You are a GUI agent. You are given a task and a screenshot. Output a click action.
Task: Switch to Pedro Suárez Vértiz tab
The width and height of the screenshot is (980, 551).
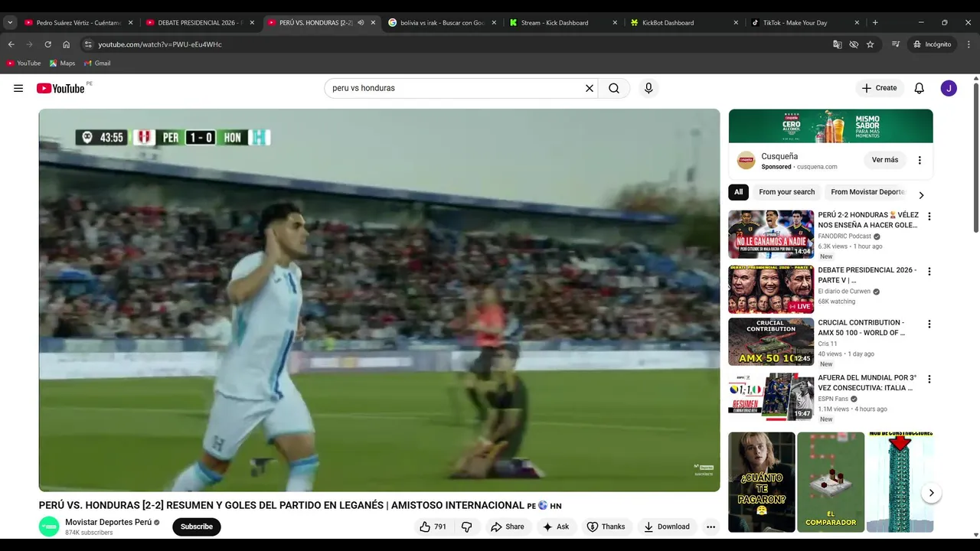point(79,23)
